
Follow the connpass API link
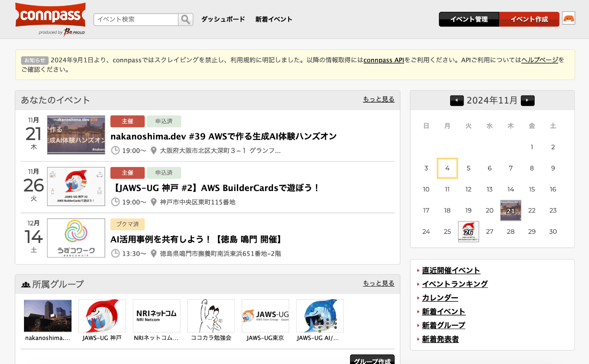pyautogui.click(x=384, y=60)
